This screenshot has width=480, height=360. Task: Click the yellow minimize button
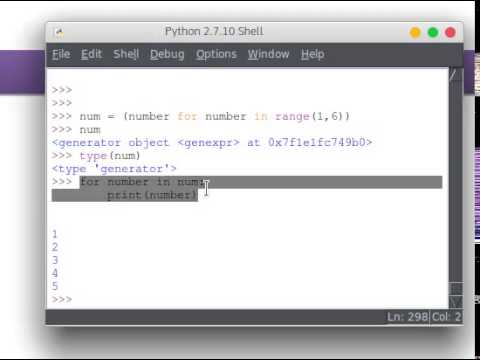pyautogui.click(x=415, y=33)
